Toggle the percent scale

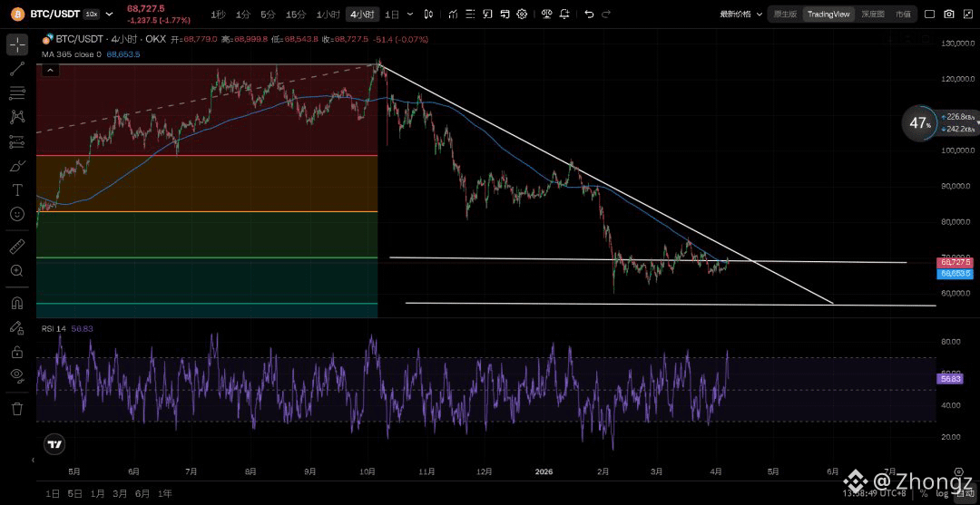coord(924,493)
